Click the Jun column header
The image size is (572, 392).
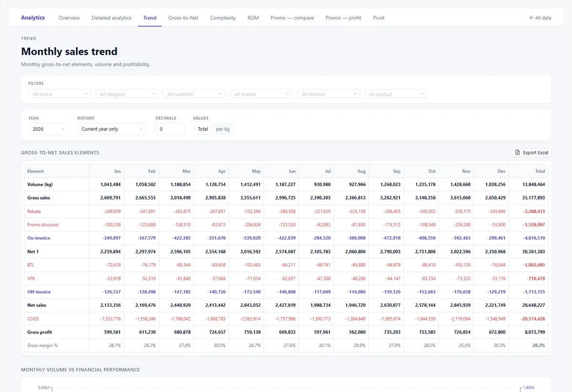tap(281, 171)
